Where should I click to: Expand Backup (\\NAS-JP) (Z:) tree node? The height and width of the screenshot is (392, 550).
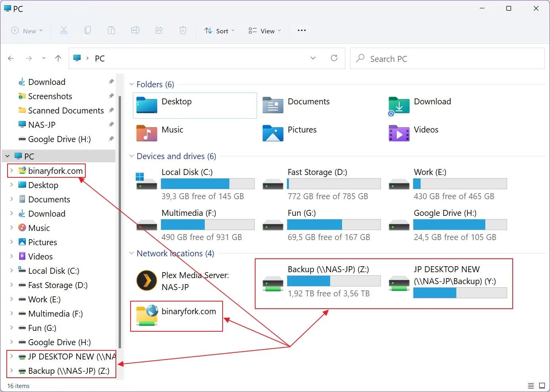point(12,371)
